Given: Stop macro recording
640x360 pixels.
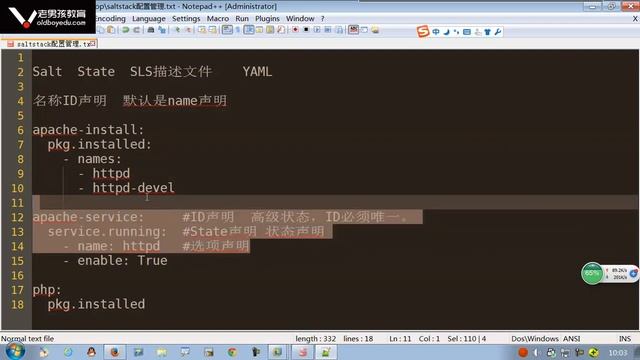Looking at the screenshot, I should (306, 30).
